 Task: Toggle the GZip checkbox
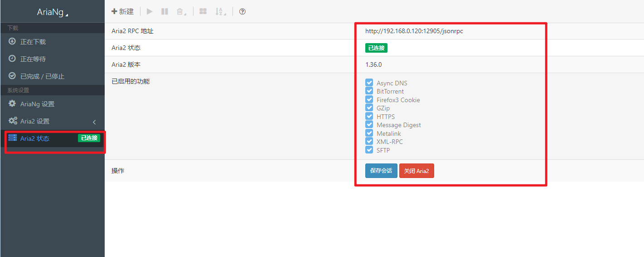click(369, 108)
